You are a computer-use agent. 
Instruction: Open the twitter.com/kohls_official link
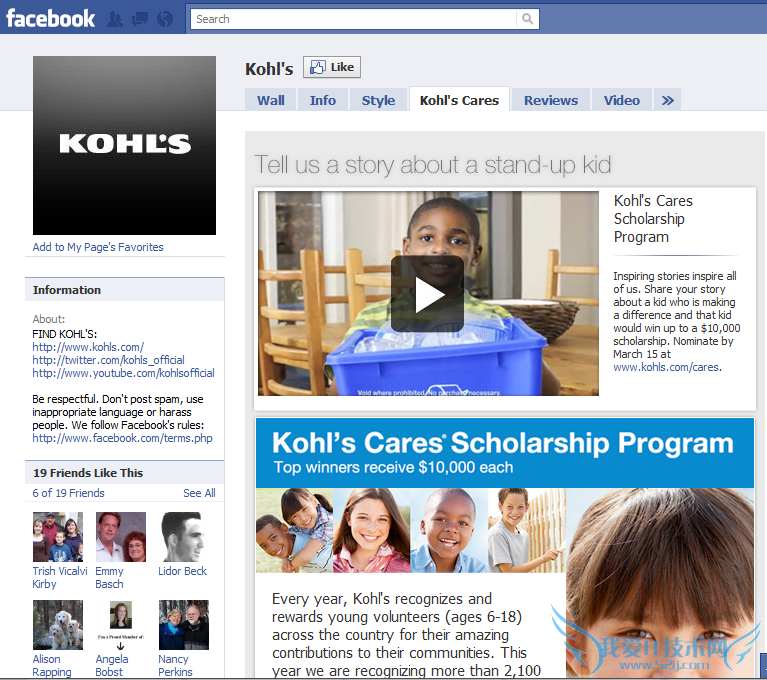[108, 360]
